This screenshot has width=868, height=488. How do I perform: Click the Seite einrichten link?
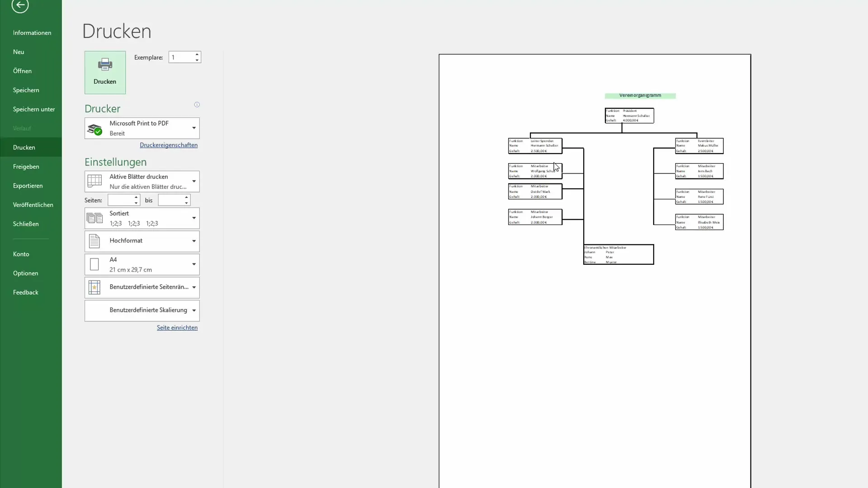tap(177, 328)
